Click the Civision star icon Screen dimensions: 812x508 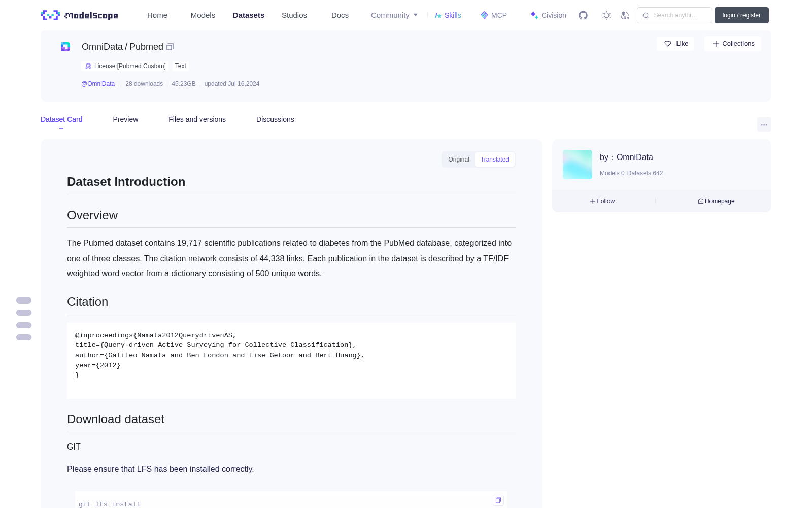point(534,15)
